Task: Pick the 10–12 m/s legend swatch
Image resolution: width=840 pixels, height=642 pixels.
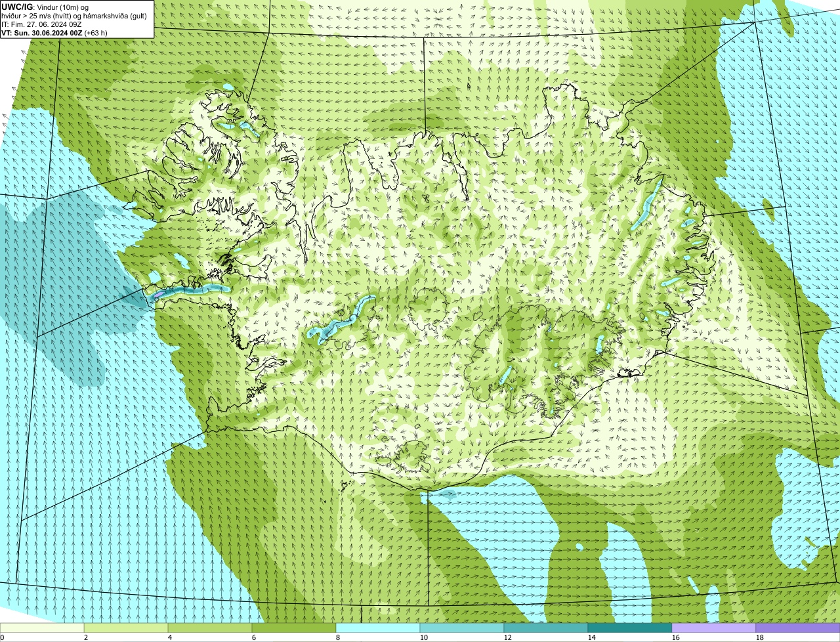Action: coord(462,628)
